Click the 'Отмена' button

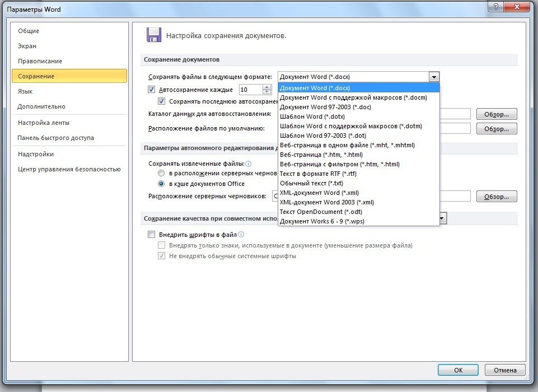tap(505, 370)
